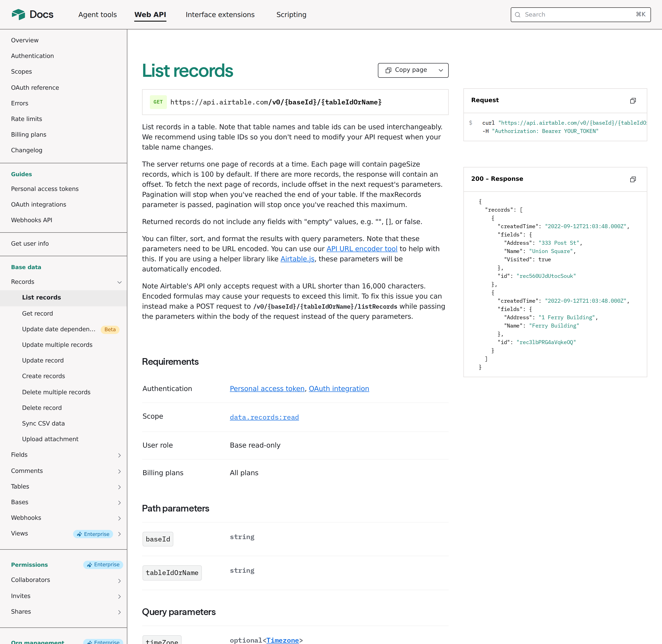662x644 pixels.
Task: Open OAuth integrations guide
Action: tap(39, 204)
